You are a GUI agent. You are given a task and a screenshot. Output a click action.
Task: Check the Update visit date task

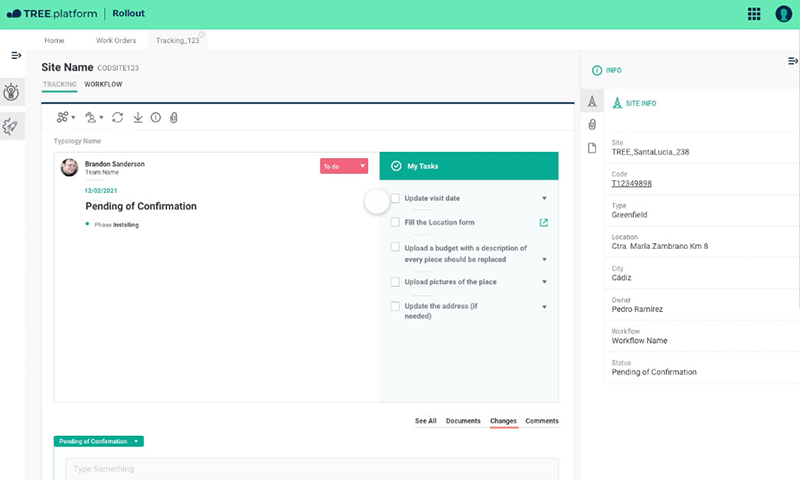(396, 198)
